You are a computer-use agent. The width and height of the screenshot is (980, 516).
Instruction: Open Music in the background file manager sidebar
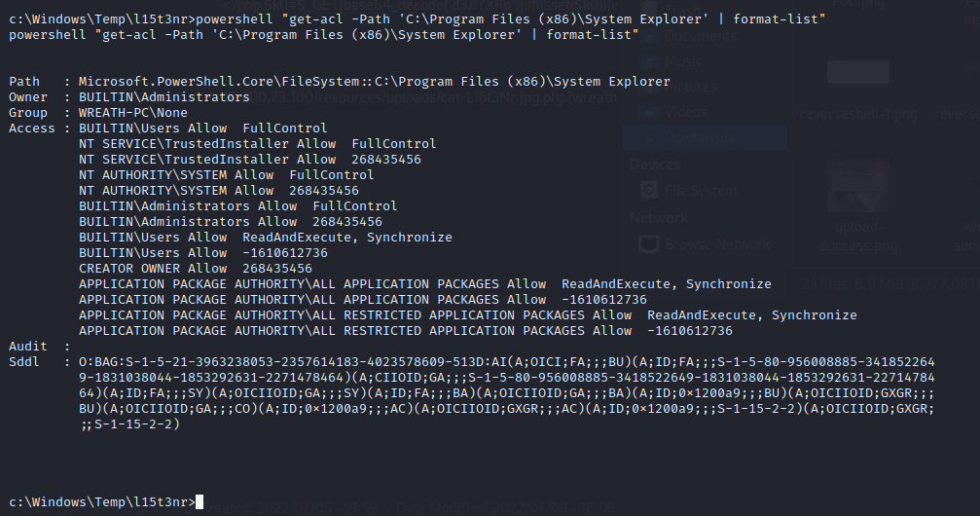point(684,61)
